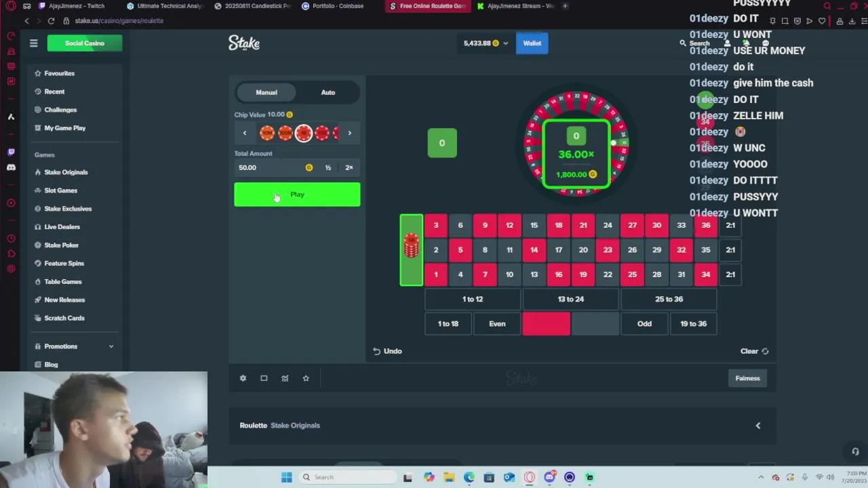This screenshot has width=868, height=488.
Task: Open Slot Games in sidebar
Action: point(60,190)
